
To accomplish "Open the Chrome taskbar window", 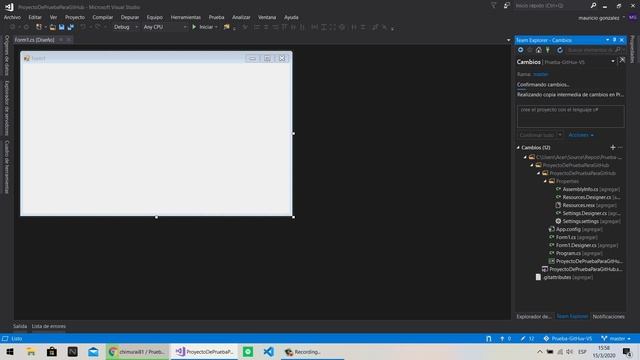I will [x=138, y=352].
